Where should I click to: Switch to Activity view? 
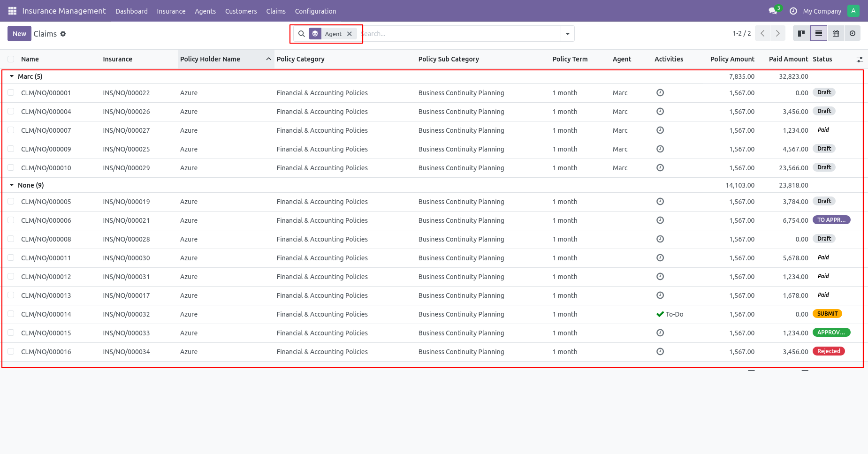[853, 33]
